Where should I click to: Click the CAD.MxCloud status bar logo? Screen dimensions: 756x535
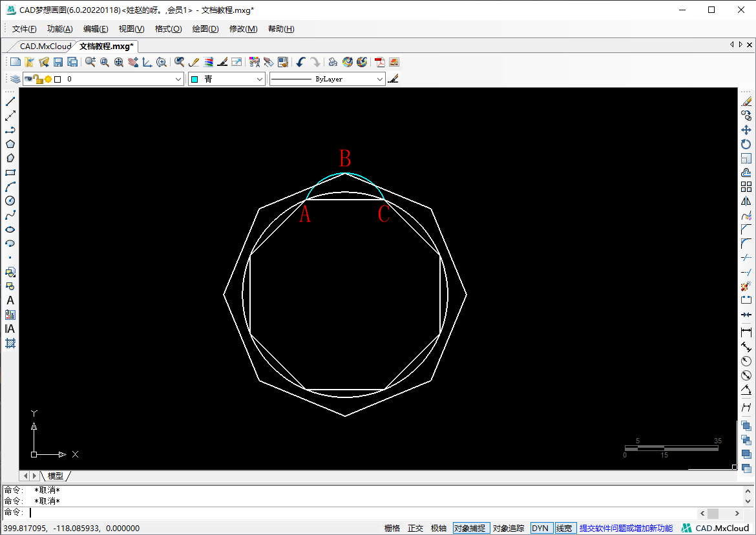point(716,529)
